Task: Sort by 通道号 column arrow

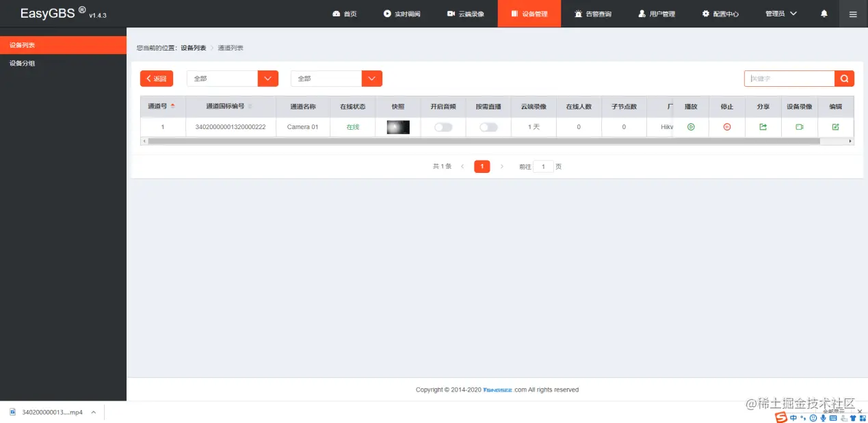Action: click(172, 106)
